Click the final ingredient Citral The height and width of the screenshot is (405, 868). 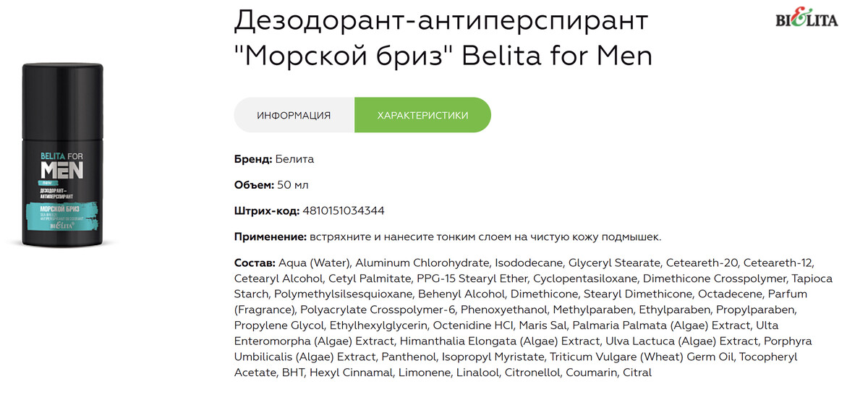point(637,373)
